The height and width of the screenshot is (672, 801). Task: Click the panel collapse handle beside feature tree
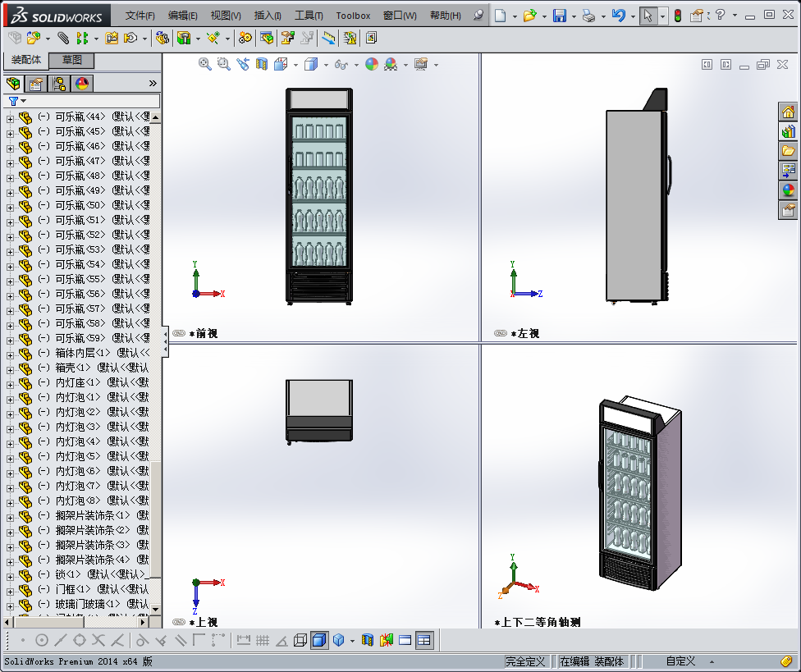pyautogui.click(x=166, y=341)
